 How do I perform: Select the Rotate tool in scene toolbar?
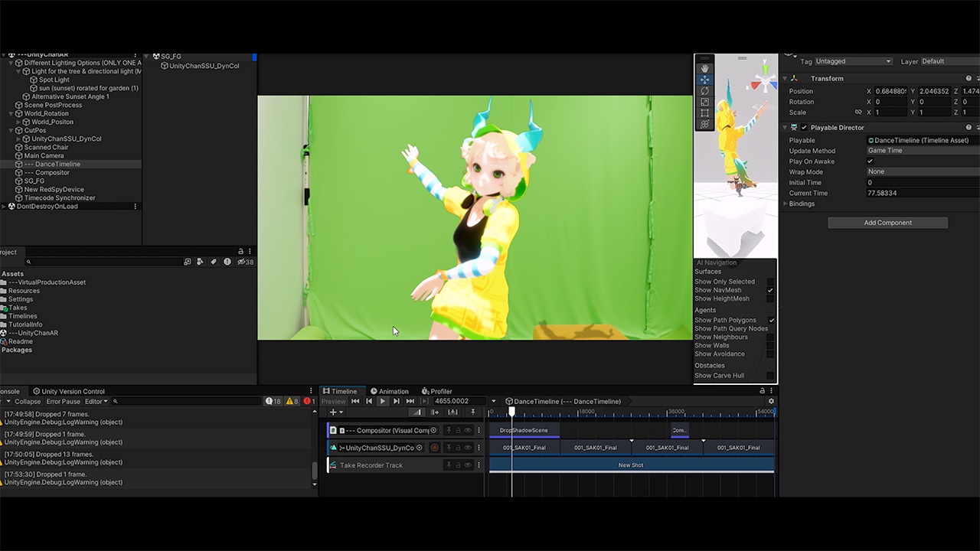[704, 90]
